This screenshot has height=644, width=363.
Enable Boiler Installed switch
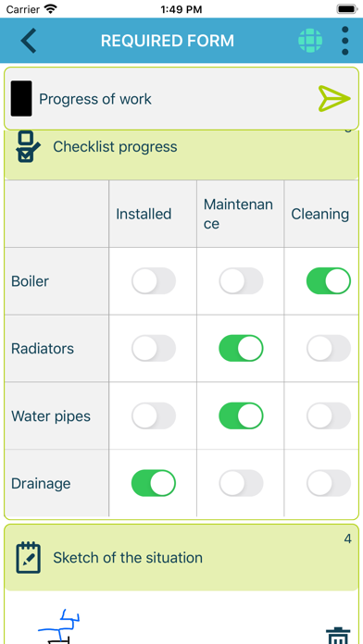coord(154,281)
